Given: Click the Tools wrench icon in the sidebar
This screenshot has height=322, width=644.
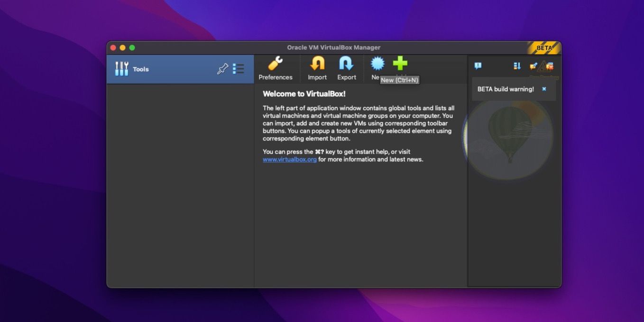Looking at the screenshot, I should tap(122, 69).
